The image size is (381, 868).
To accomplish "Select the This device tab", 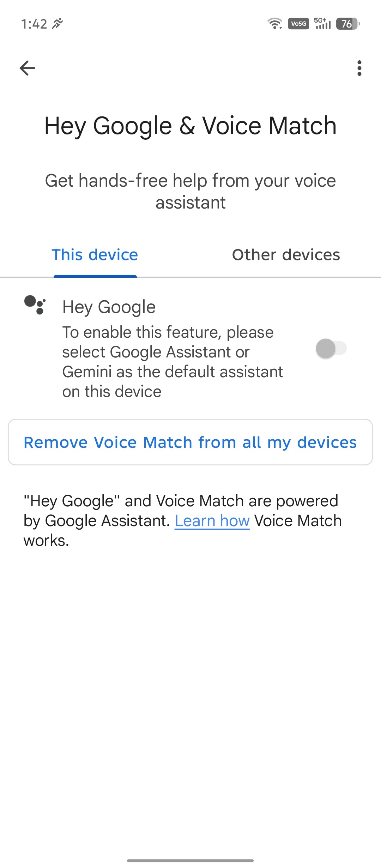I will [x=95, y=255].
